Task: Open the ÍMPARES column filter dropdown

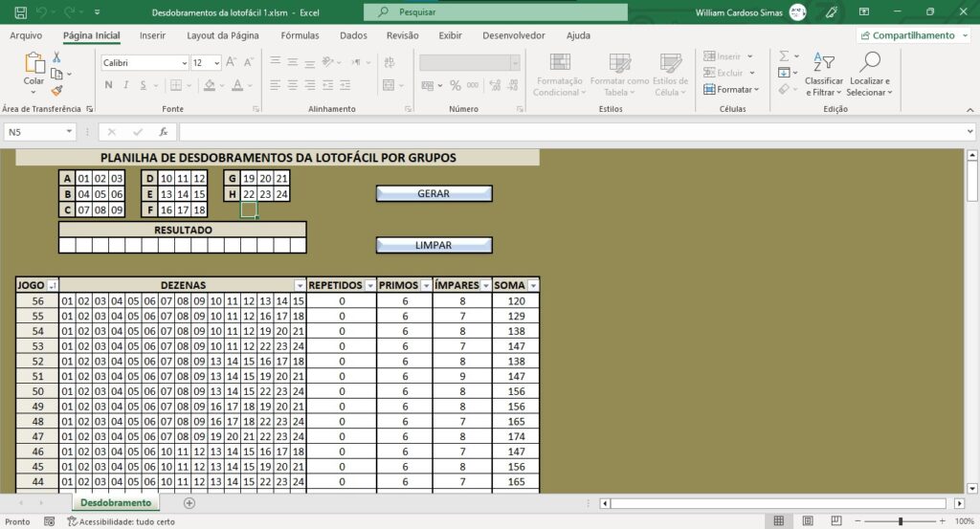Action: [485, 285]
